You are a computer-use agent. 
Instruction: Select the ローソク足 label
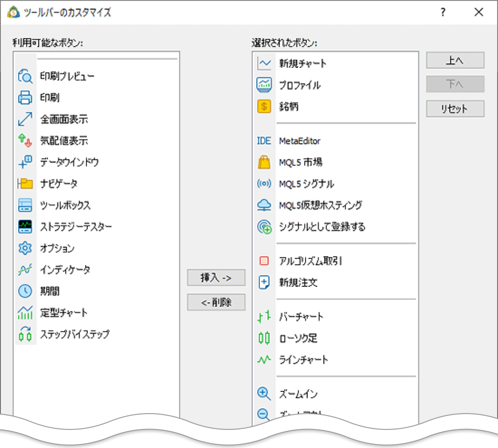298,338
